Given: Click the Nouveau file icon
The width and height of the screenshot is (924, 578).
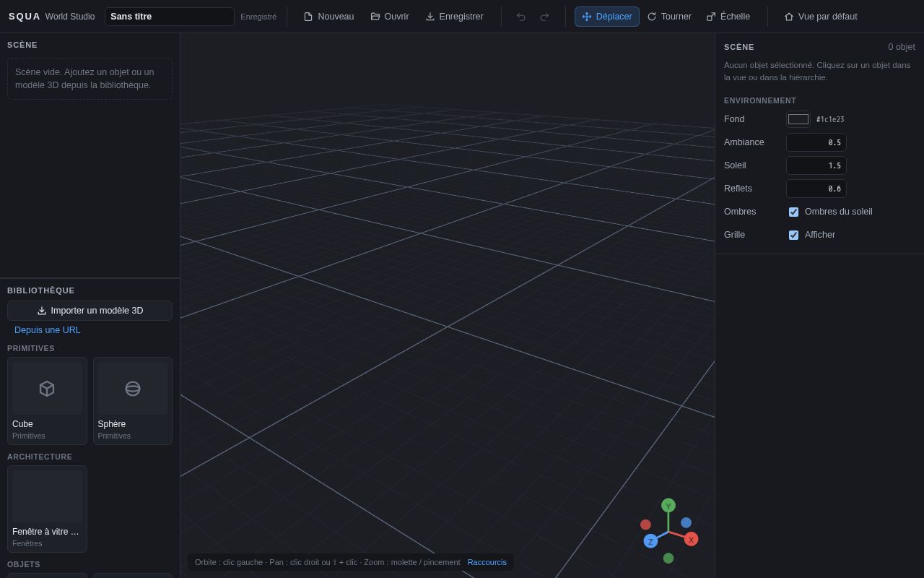Looking at the screenshot, I should point(308,17).
